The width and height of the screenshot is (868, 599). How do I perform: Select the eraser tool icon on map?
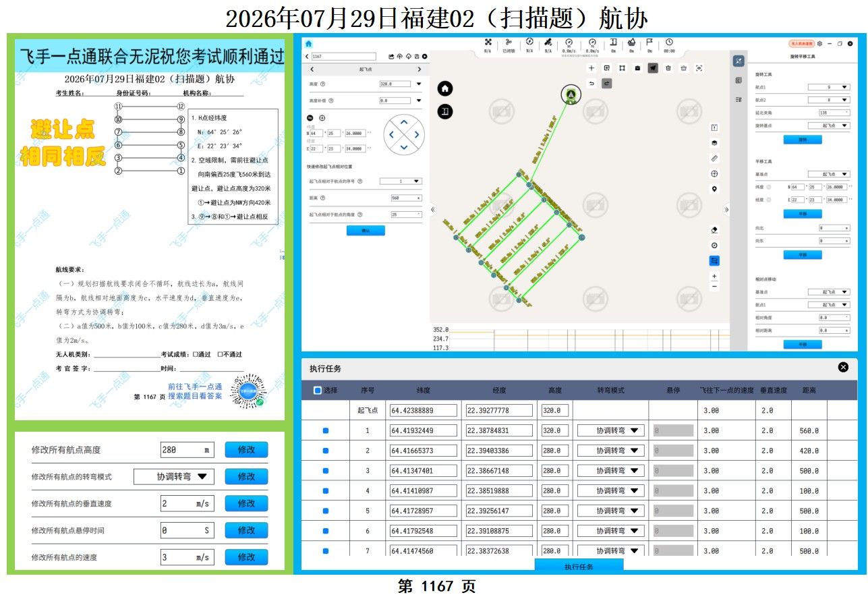pyautogui.click(x=715, y=230)
